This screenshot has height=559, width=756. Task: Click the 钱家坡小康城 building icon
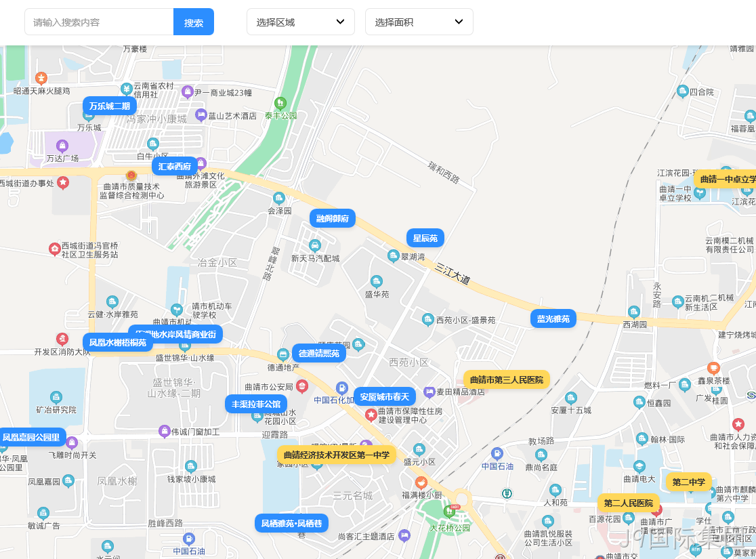[191, 467]
